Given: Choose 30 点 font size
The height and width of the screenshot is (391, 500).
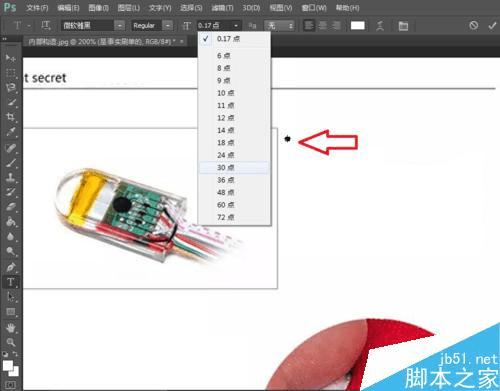Looking at the screenshot, I should click(x=234, y=168).
